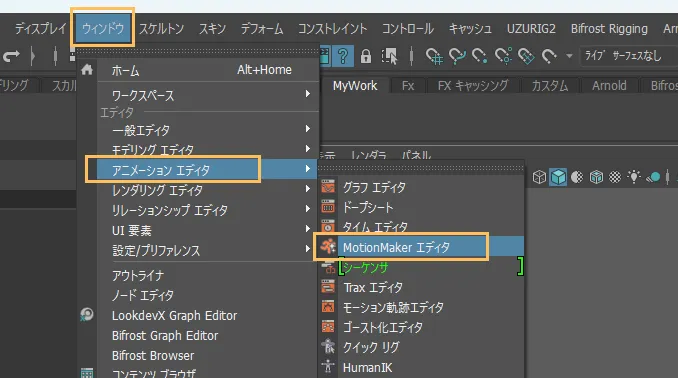Open the UZURIG2 menu

point(531,29)
